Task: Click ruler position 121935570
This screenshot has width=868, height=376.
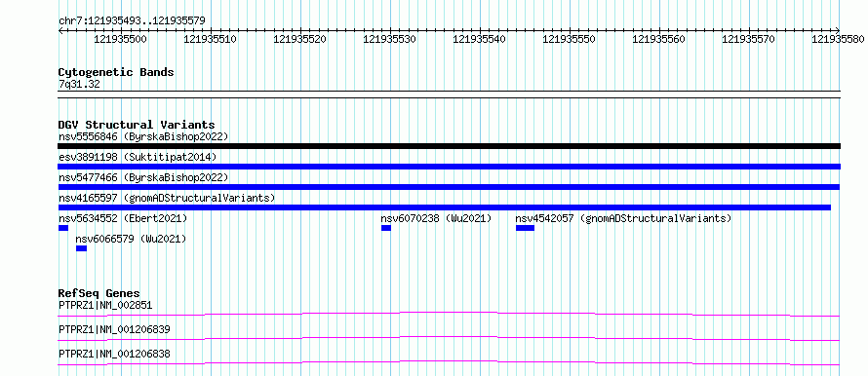Action: (748, 39)
